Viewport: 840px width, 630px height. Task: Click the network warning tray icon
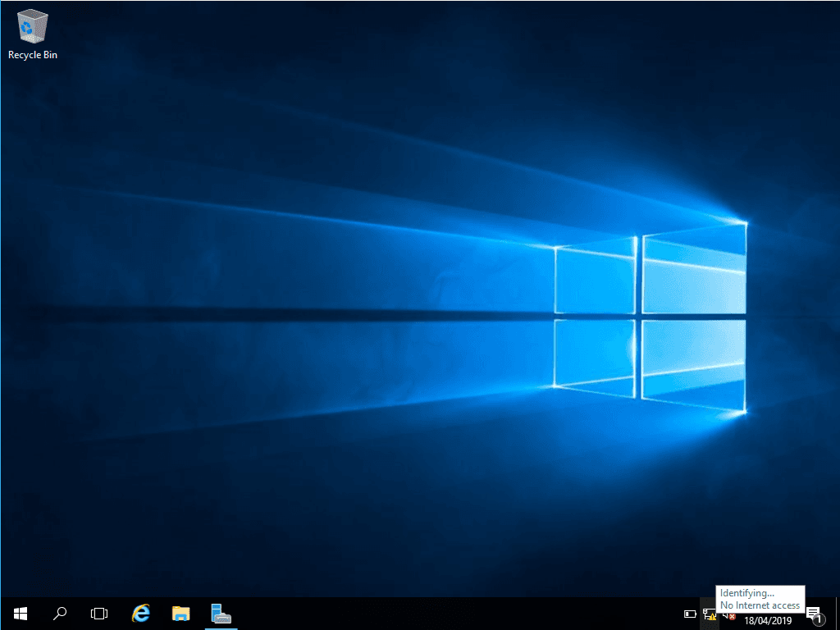(710, 614)
